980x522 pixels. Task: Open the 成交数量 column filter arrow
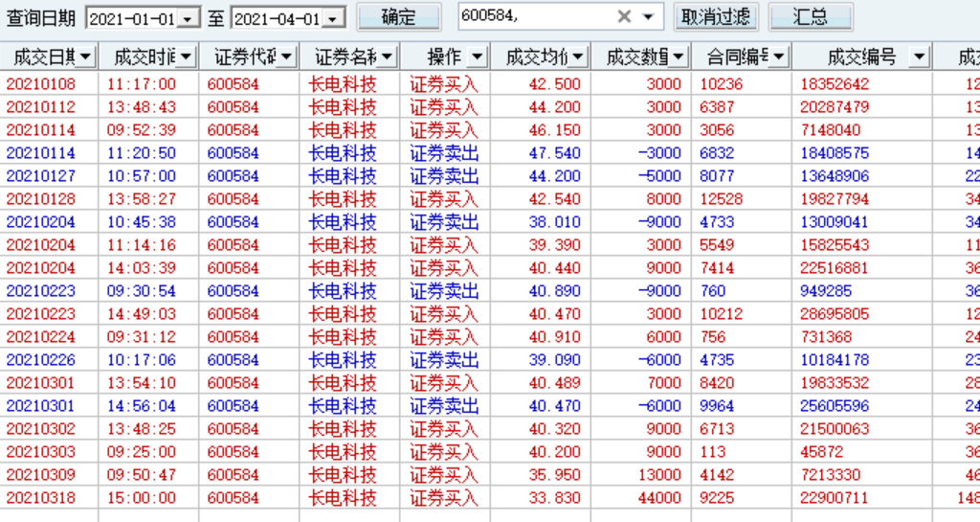tap(679, 57)
